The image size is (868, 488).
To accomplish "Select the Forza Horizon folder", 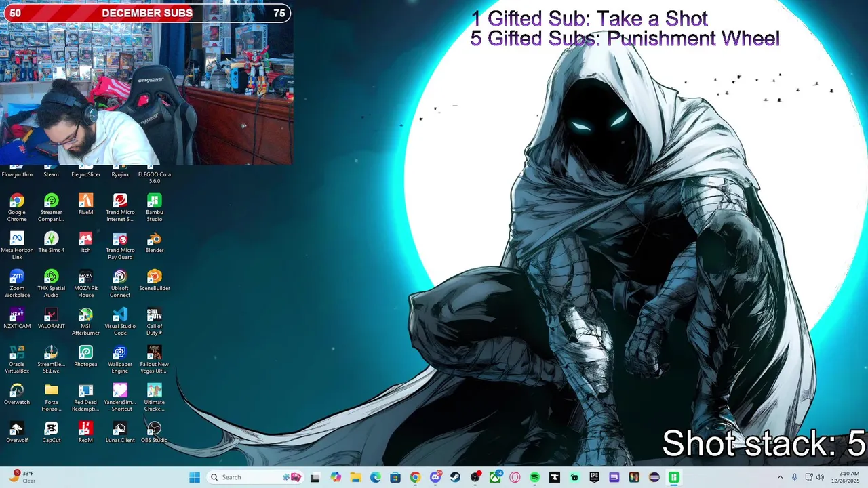I will pos(51,398).
